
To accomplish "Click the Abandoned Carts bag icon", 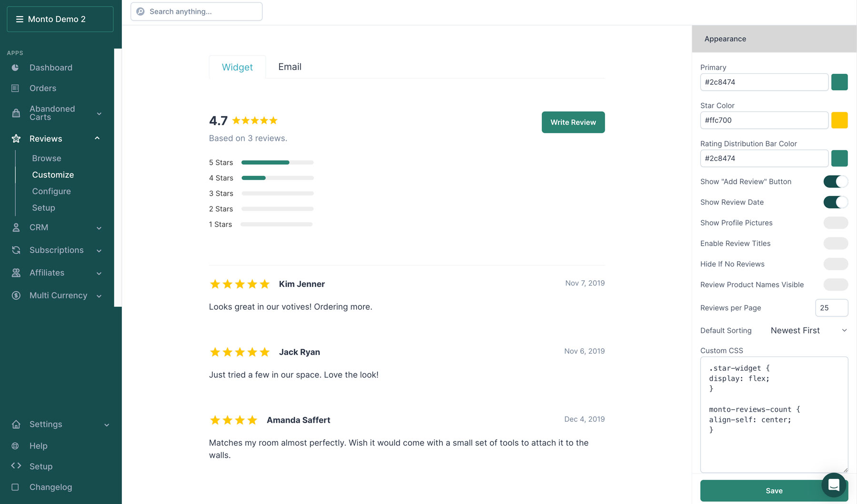I will (x=16, y=113).
